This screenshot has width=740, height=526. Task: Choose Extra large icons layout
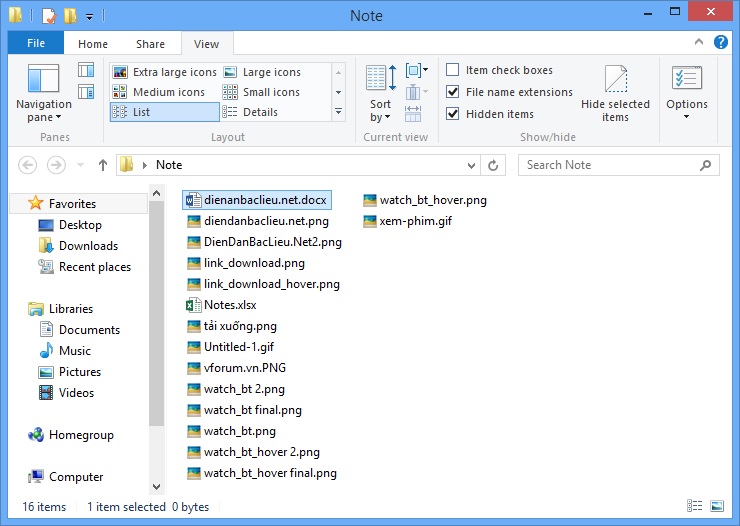pos(165,72)
